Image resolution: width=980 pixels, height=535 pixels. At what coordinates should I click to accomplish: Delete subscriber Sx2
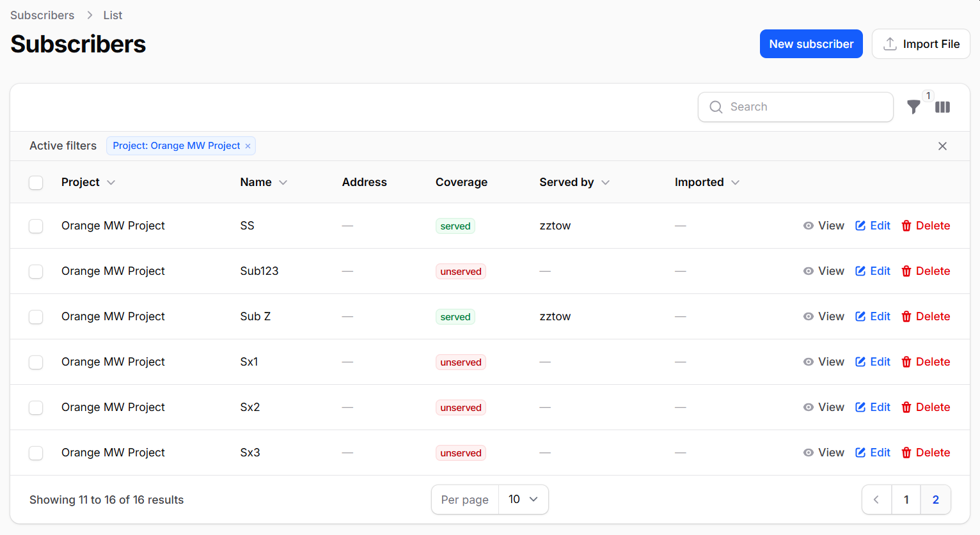point(925,407)
